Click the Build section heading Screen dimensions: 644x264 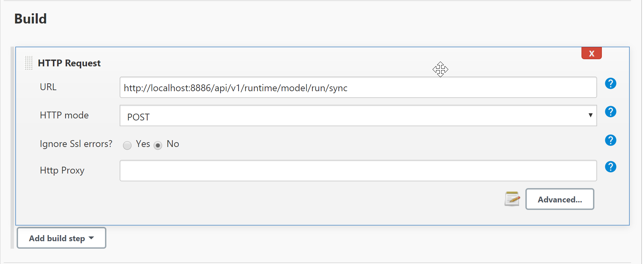tap(31, 19)
